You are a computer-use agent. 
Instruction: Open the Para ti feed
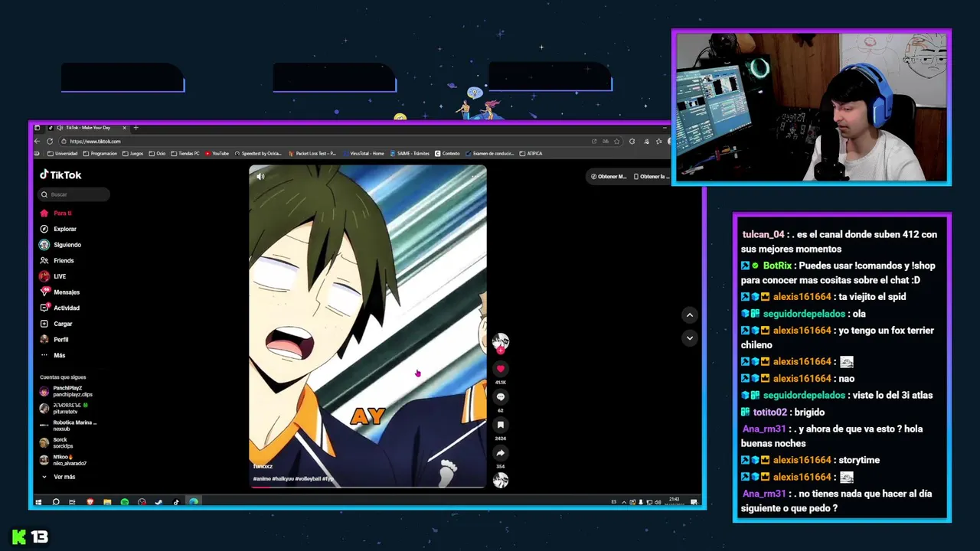click(x=56, y=213)
